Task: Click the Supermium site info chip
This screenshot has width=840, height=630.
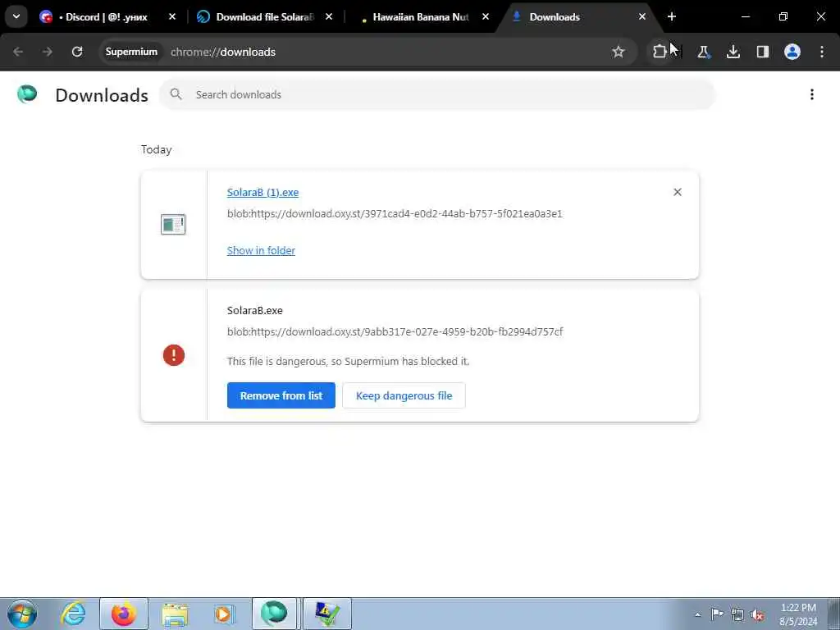Action: [131, 52]
